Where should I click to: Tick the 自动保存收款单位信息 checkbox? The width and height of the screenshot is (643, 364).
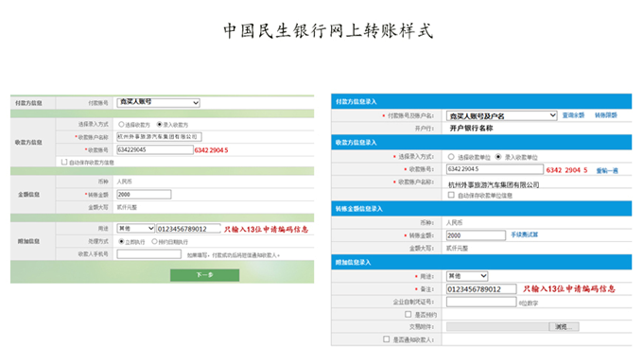pyautogui.click(x=451, y=195)
